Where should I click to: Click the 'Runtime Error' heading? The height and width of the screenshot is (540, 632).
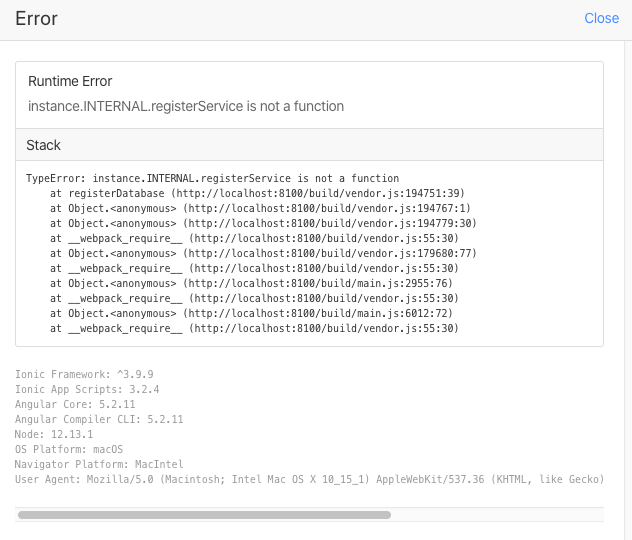[x=70, y=81]
